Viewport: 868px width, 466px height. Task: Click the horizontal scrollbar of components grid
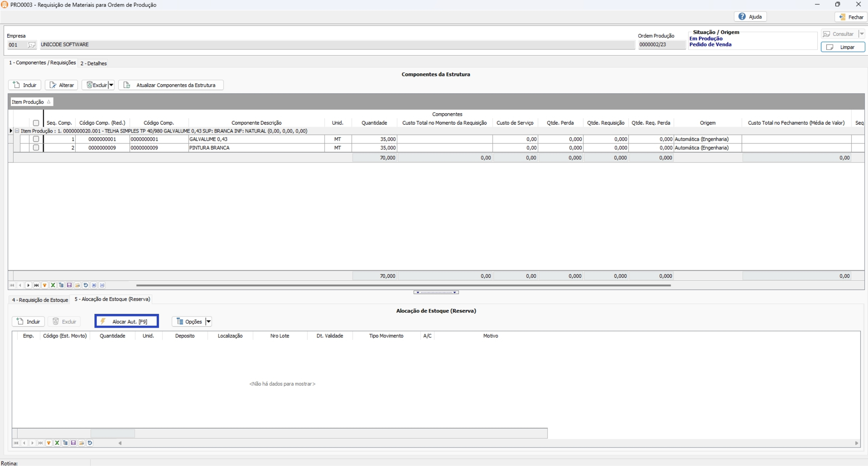tap(403, 285)
